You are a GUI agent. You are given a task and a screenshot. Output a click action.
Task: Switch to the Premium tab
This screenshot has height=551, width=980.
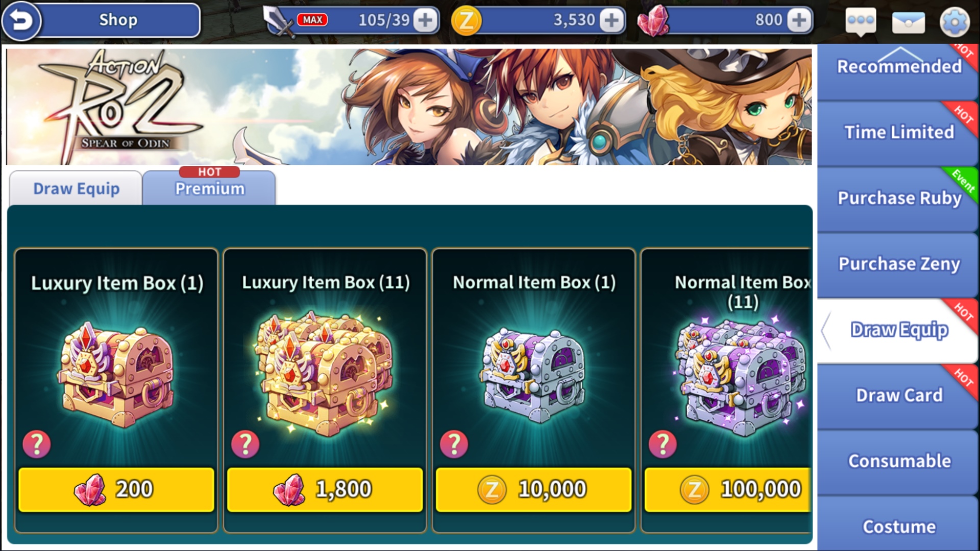(x=209, y=188)
